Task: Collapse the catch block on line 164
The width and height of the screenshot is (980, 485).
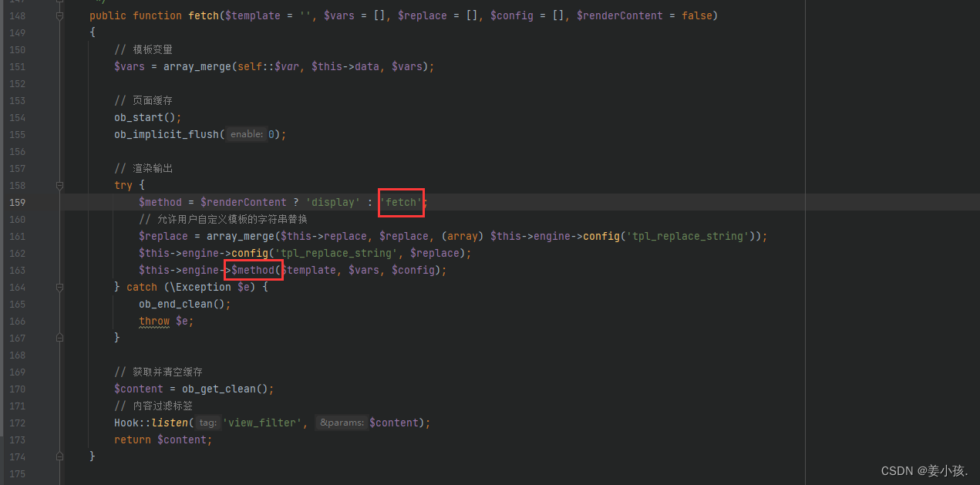Action: click(59, 286)
